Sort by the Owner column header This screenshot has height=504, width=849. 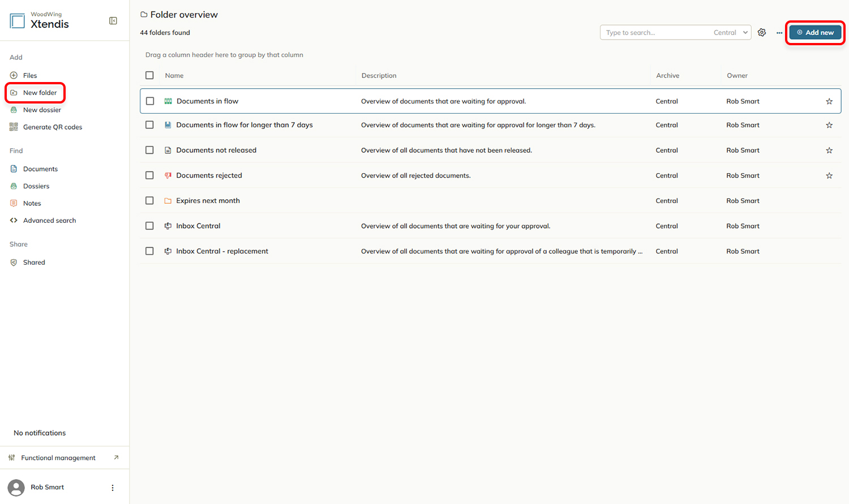pos(737,75)
